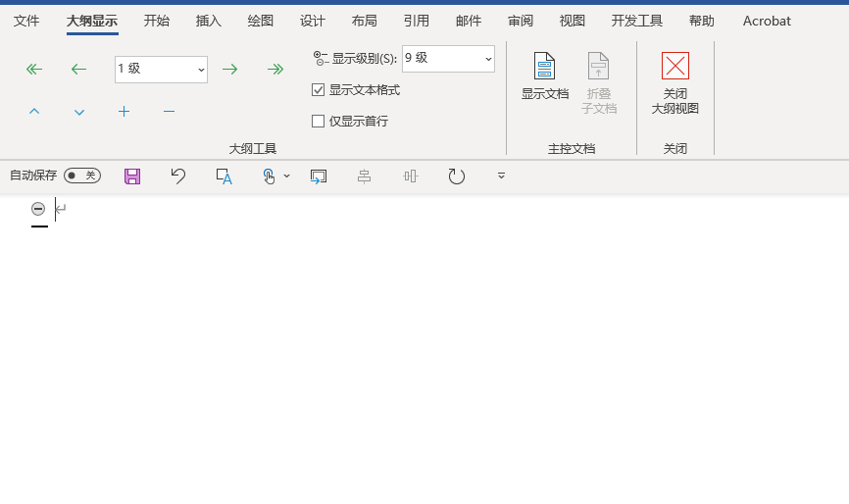Click the screen with arrow icon
Screen dimensions: 849x504
(319, 176)
